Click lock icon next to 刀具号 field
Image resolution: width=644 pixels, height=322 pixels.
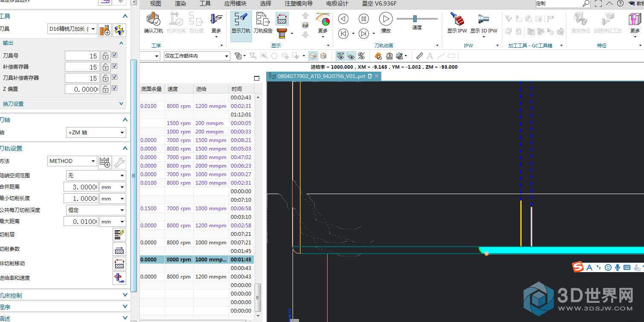tap(105, 56)
